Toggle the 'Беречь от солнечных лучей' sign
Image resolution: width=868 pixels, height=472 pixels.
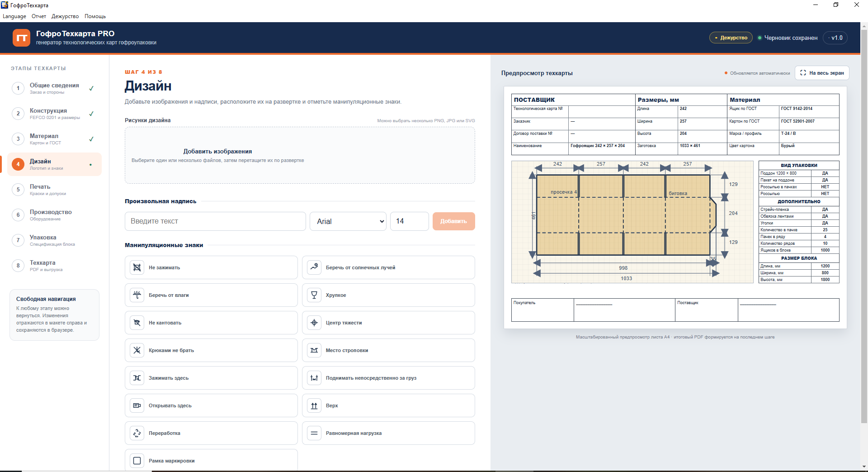point(388,267)
